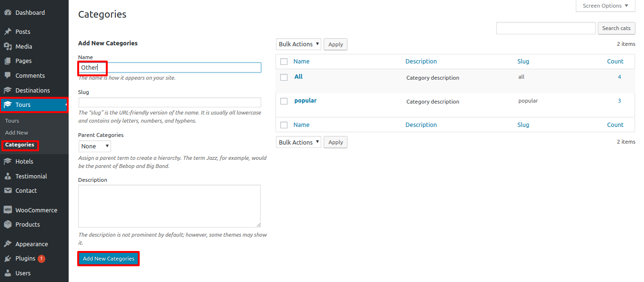This screenshot has width=644, height=282.
Task: Toggle the select-all checkbox in table header
Action: click(284, 62)
